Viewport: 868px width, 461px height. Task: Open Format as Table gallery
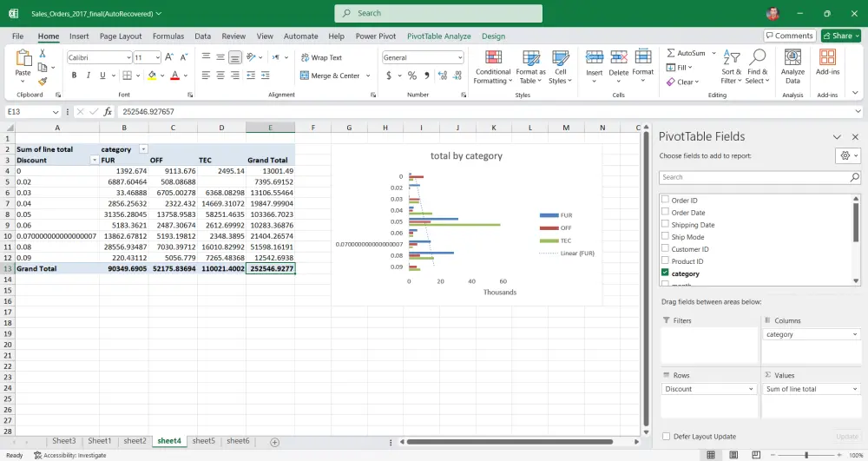[530, 67]
